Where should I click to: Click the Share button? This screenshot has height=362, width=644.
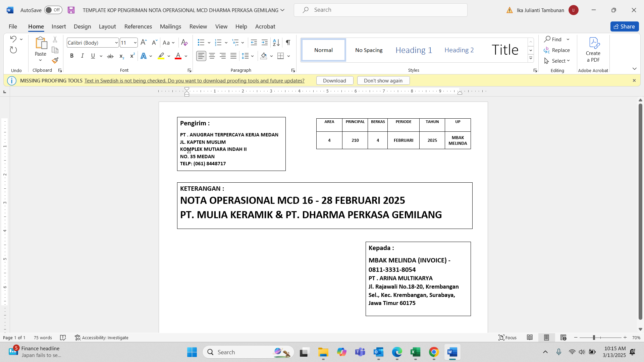[625, 26]
